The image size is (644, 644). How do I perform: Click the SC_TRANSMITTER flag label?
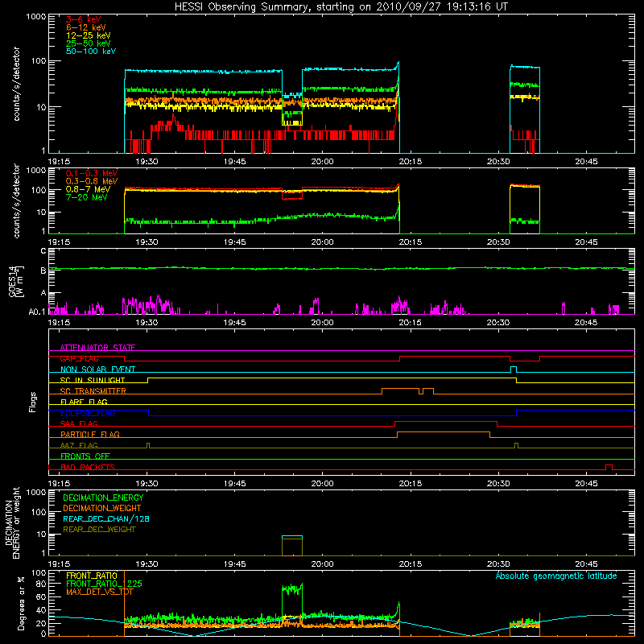[93, 390]
